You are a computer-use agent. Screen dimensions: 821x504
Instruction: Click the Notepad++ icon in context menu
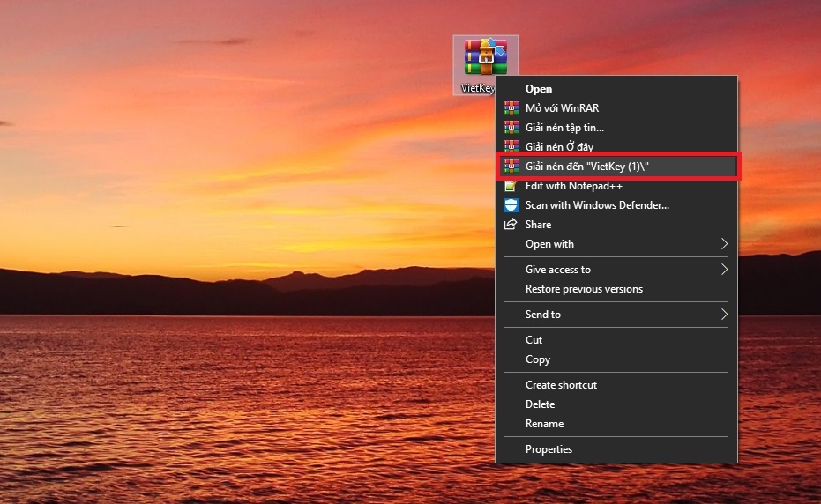(x=511, y=186)
